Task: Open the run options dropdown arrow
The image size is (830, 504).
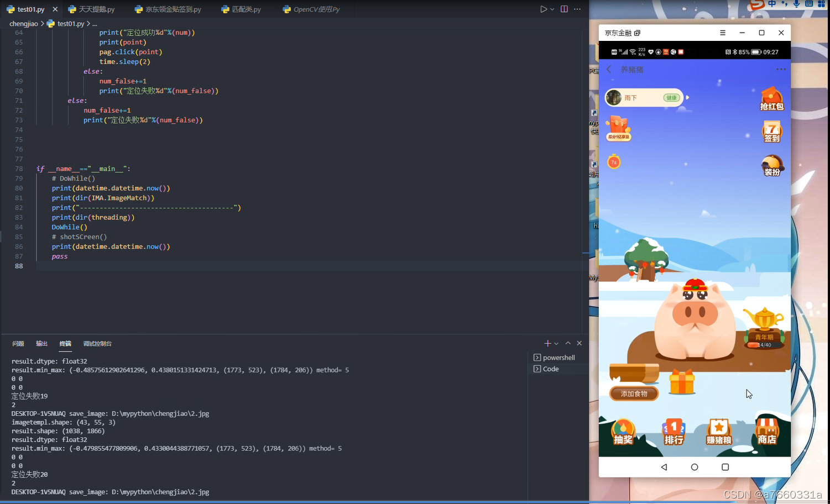Action: tap(552, 9)
